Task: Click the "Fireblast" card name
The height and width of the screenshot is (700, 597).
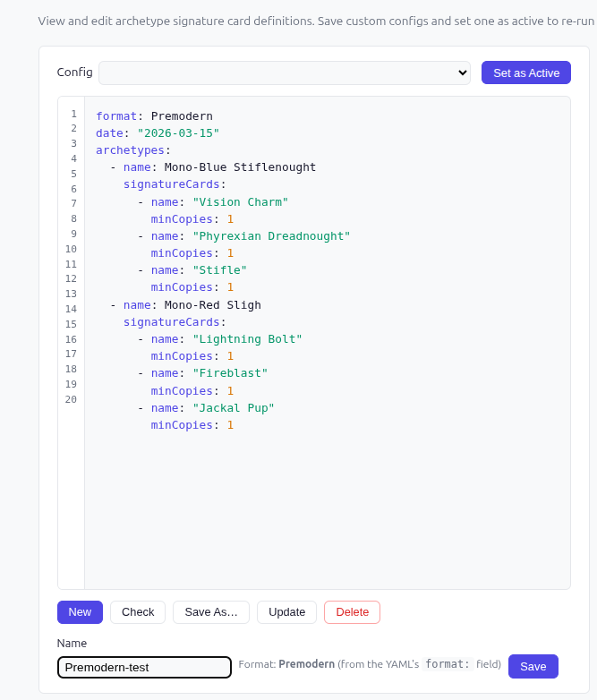Action: pyautogui.click(x=230, y=373)
